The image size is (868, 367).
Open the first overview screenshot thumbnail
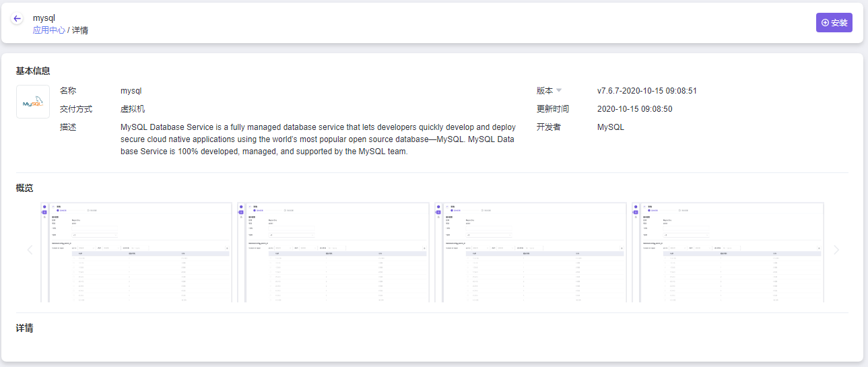click(136, 252)
